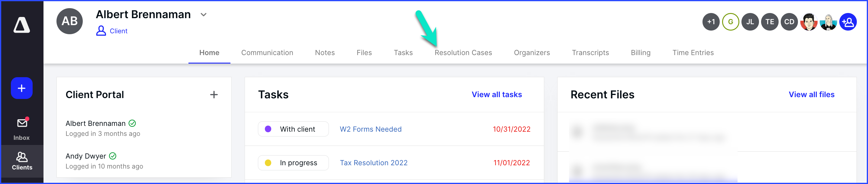
Task: Switch to the Resolution Cases tab
Action: click(463, 53)
